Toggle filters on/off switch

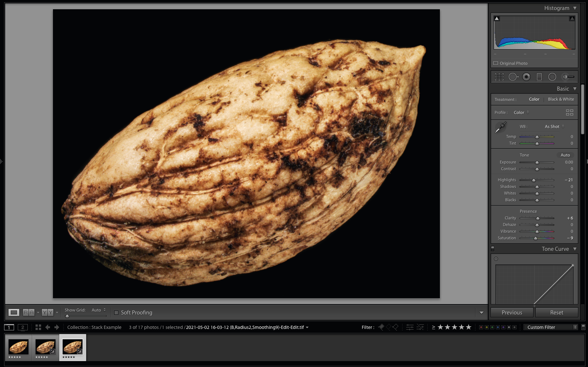pyautogui.click(x=583, y=327)
